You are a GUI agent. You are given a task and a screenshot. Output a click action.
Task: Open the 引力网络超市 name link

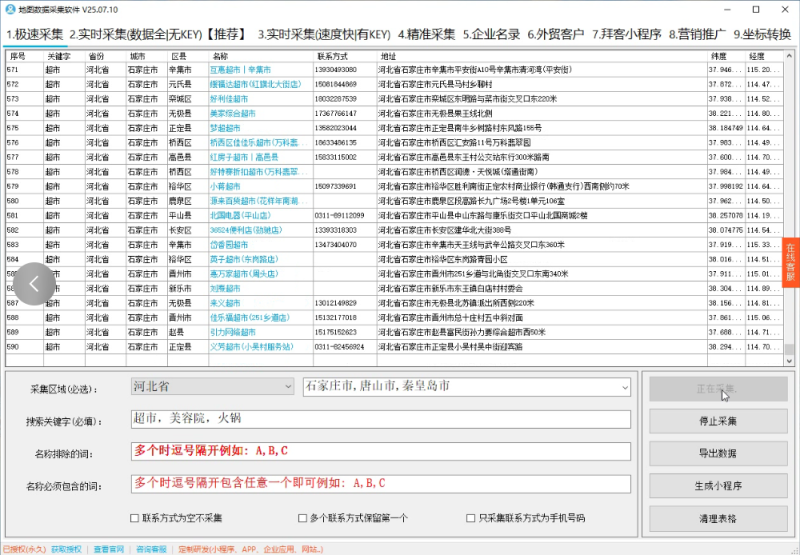click(x=233, y=332)
